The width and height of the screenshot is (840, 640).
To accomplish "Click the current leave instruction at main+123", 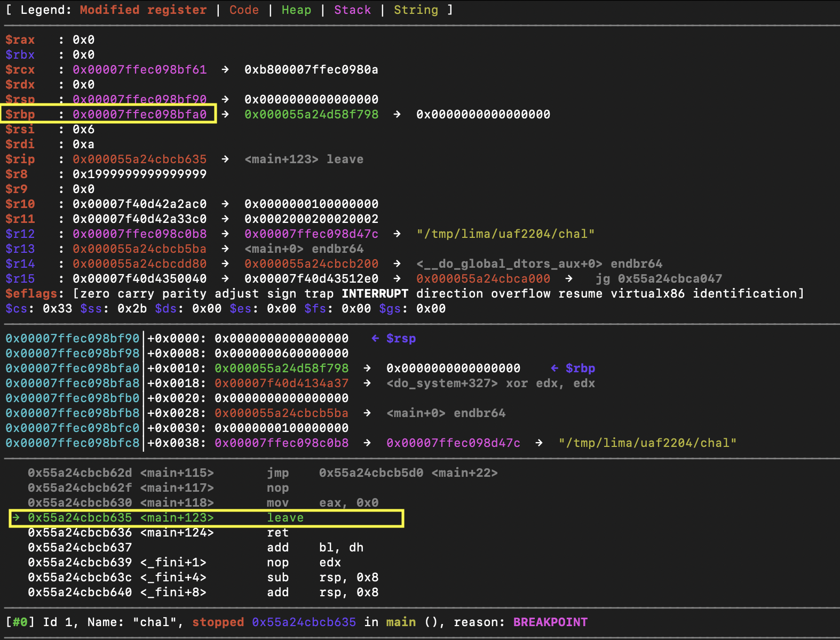I will pyautogui.click(x=207, y=518).
